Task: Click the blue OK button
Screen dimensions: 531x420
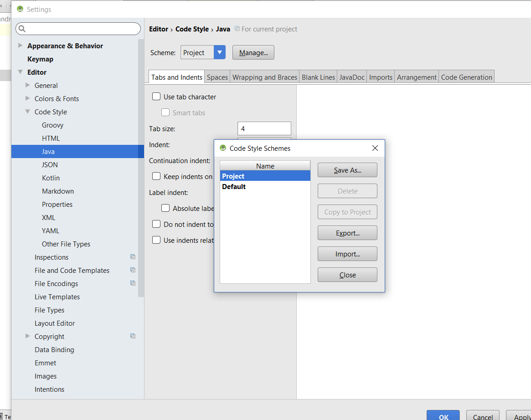Action: coord(443,415)
